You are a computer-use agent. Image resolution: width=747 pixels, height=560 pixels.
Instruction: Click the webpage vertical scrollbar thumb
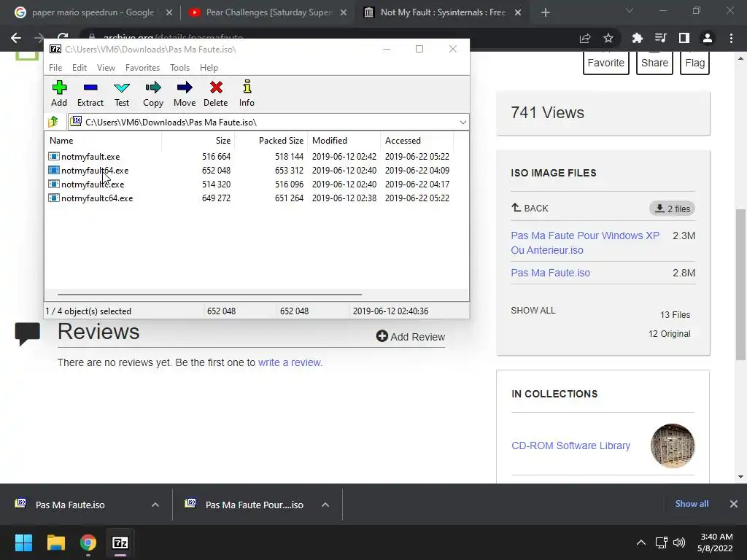click(740, 284)
